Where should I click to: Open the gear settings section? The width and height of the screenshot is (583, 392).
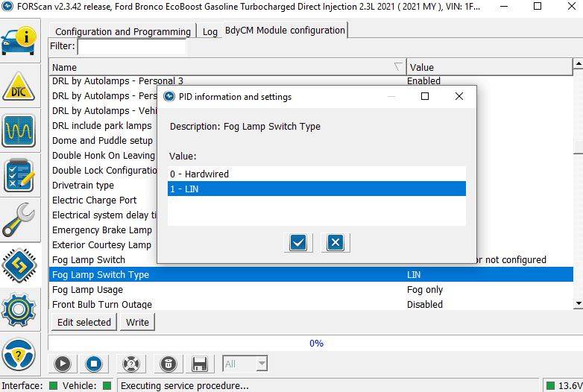19,310
